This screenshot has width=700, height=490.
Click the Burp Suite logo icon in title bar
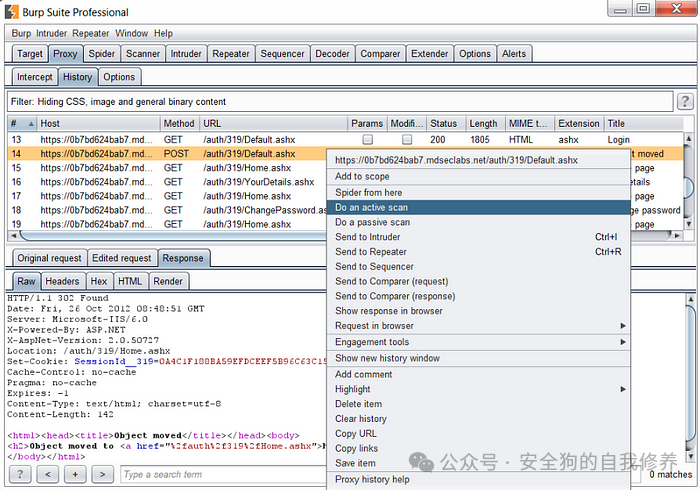12,12
